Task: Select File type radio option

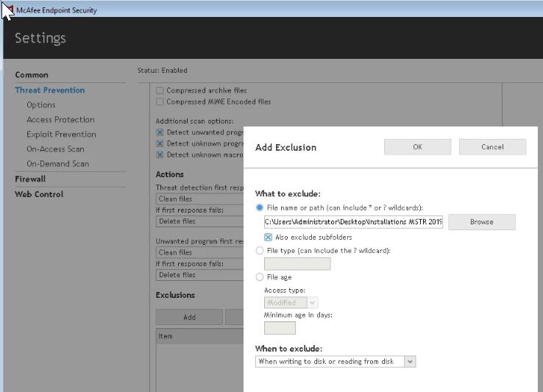Action: (x=260, y=250)
